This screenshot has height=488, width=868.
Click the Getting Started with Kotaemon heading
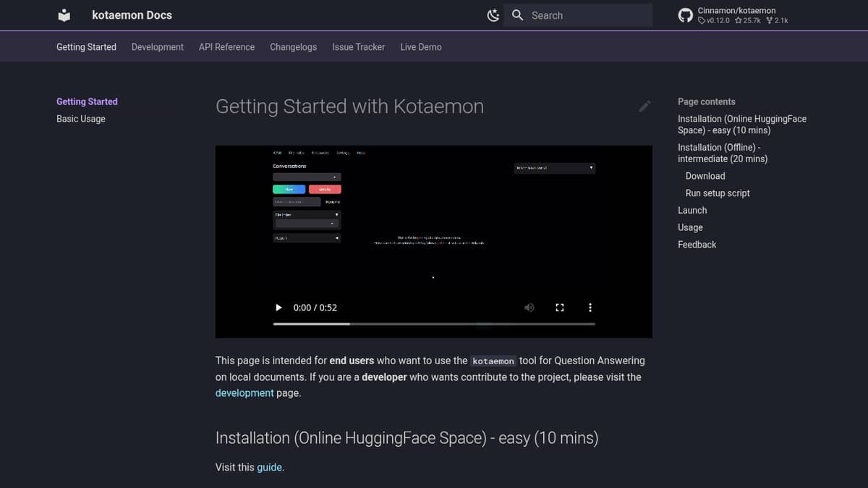coord(349,106)
